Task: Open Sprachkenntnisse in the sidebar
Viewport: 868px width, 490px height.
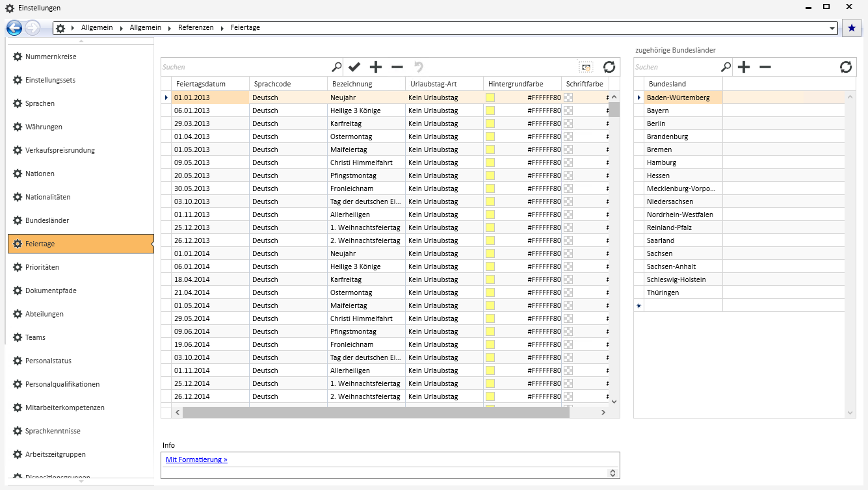Action: click(81, 431)
